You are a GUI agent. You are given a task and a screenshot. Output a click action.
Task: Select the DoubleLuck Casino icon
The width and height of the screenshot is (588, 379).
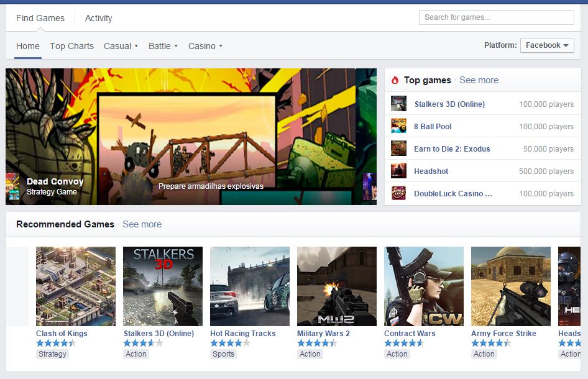[x=398, y=194]
